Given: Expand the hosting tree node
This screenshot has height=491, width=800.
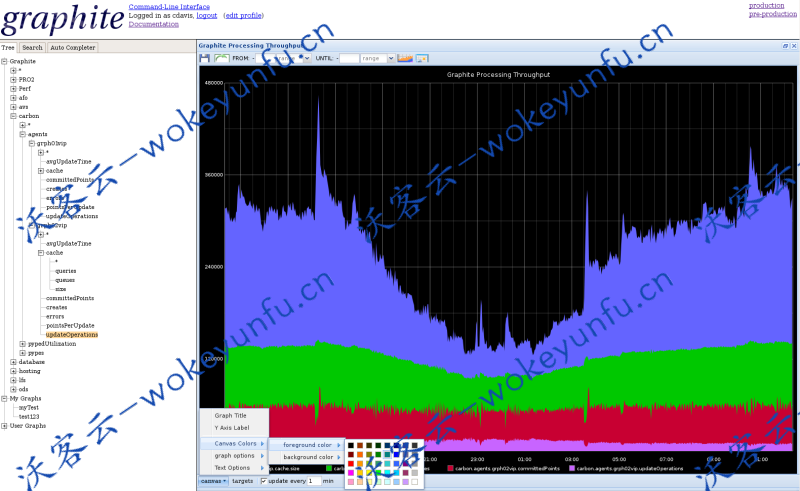Looking at the screenshot, I should coord(14,371).
